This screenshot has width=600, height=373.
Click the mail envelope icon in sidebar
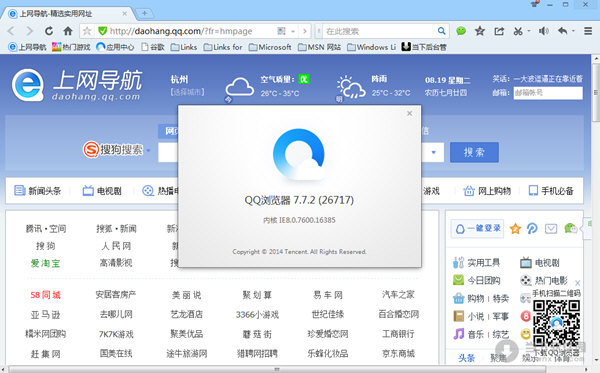[551, 229]
